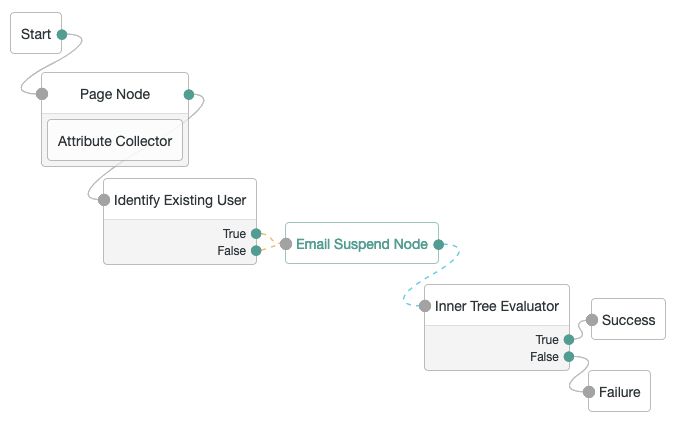Click the True outcome connector of Inner Tree Evaluator
The height and width of the screenshot is (425, 674).
[569, 339]
